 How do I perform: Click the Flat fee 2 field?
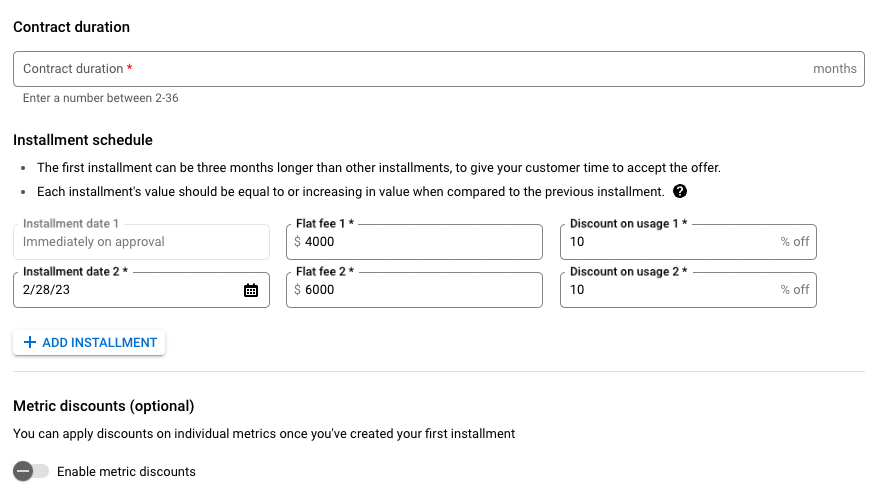tap(414, 290)
